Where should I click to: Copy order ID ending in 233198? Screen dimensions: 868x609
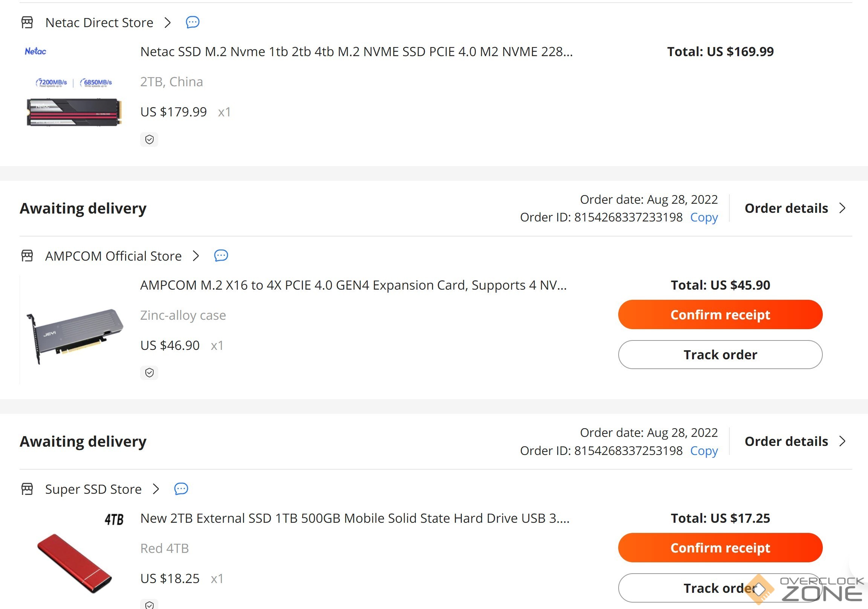[x=703, y=217]
